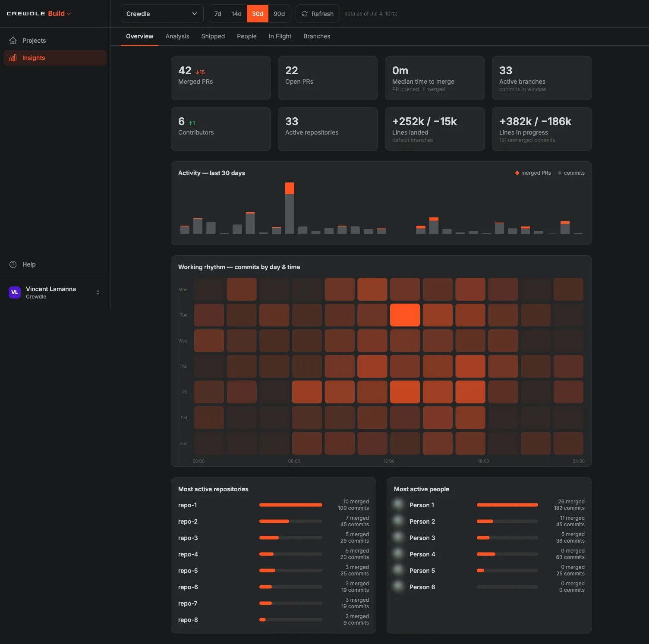Click Person 6 avatar
649x644 pixels.
click(x=398, y=586)
